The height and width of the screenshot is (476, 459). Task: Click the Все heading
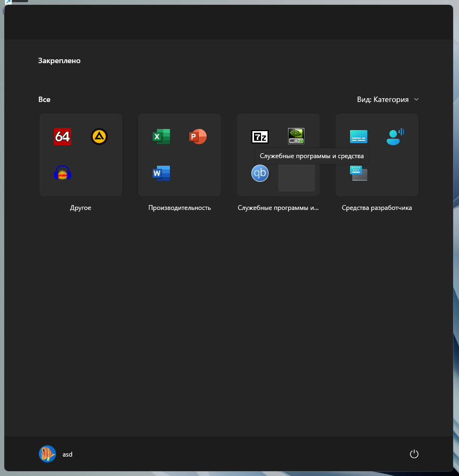coord(44,99)
